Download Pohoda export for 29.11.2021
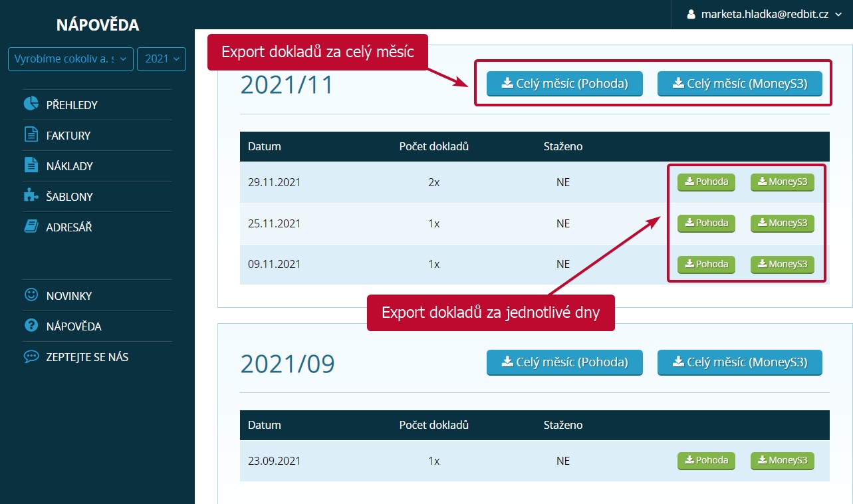The image size is (853, 504). pyautogui.click(x=706, y=182)
